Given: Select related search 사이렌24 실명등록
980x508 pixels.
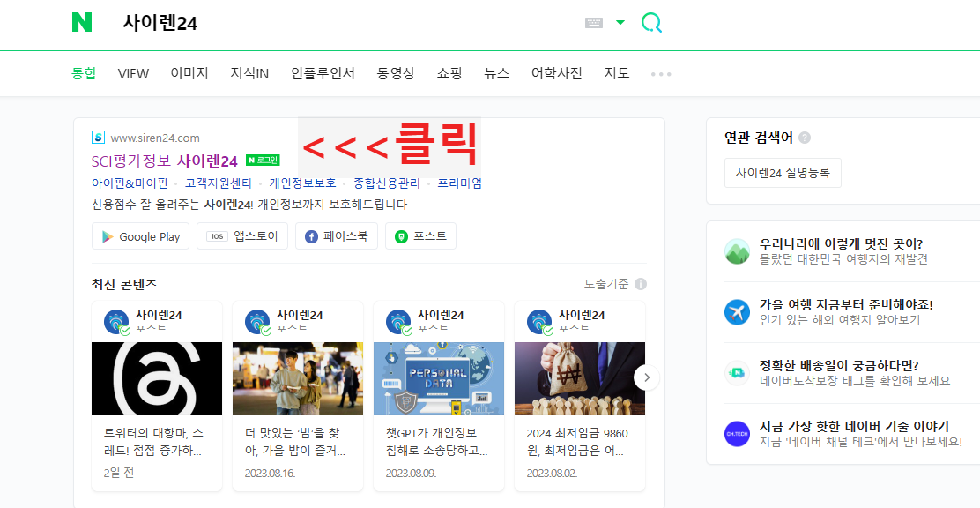Looking at the screenshot, I should [783, 173].
